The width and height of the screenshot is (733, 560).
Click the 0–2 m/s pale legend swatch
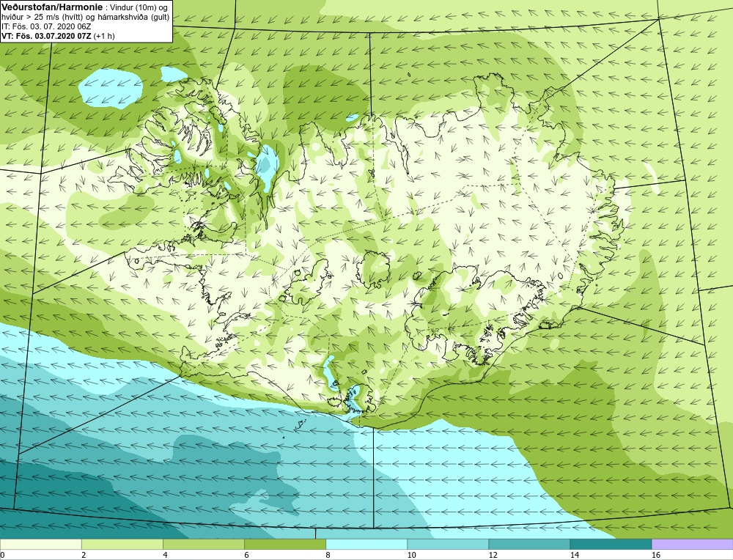pyautogui.click(x=40, y=545)
